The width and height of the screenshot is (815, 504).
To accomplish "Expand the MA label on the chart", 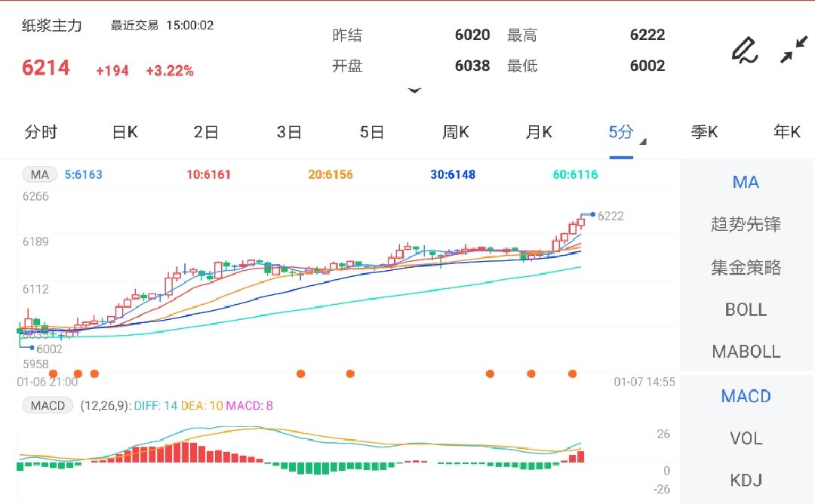I will (x=39, y=174).
